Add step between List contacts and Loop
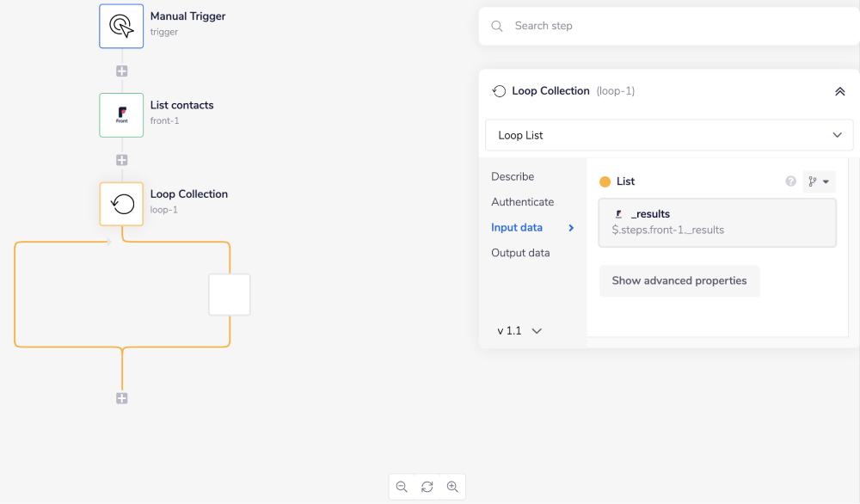The image size is (860, 504). (122, 160)
